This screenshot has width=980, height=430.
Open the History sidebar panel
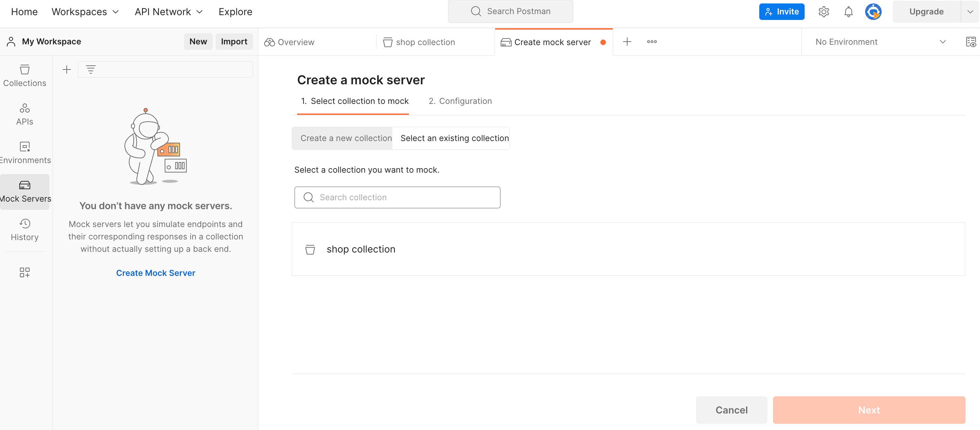25,230
